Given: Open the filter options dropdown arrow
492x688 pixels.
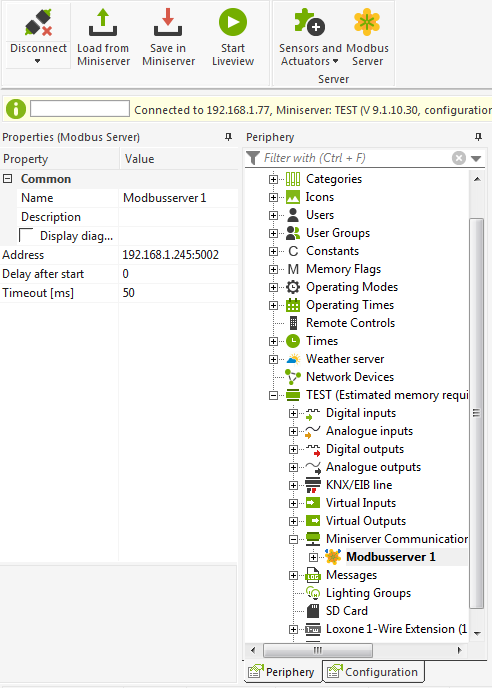Looking at the screenshot, I should pyautogui.click(x=476, y=158).
